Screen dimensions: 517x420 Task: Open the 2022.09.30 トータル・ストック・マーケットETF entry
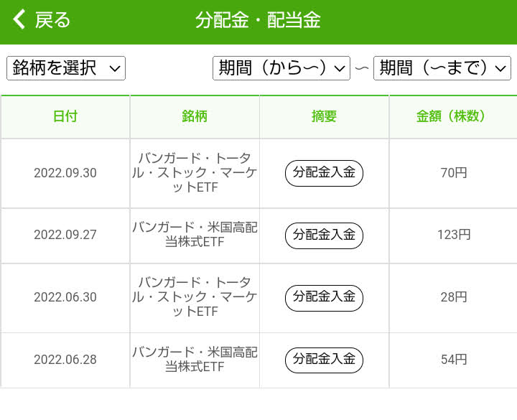(x=195, y=173)
